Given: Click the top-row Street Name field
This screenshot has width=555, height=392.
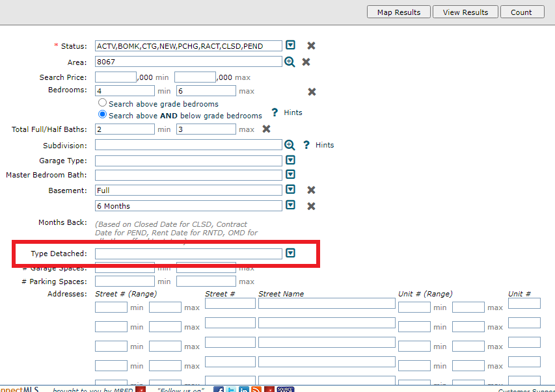Looking at the screenshot, I should (x=327, y=303).
